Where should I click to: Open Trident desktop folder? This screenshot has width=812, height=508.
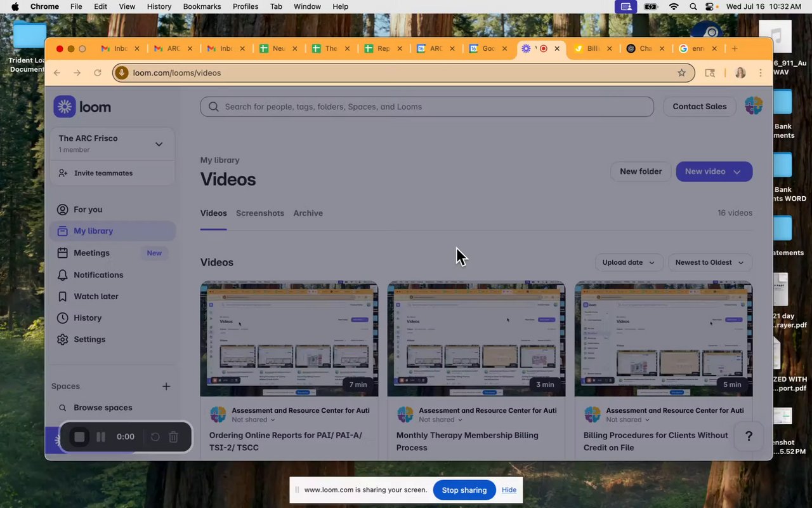coord(28,47)
